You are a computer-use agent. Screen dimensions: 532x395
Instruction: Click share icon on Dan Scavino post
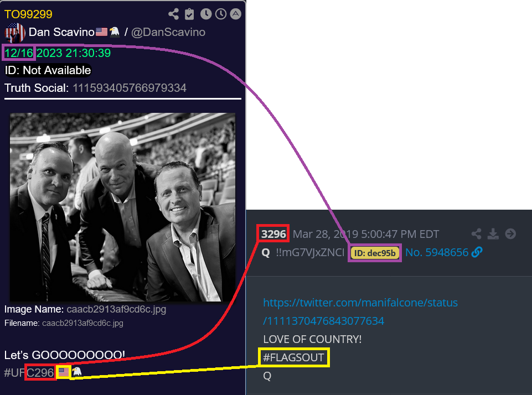tap(173, 14)
